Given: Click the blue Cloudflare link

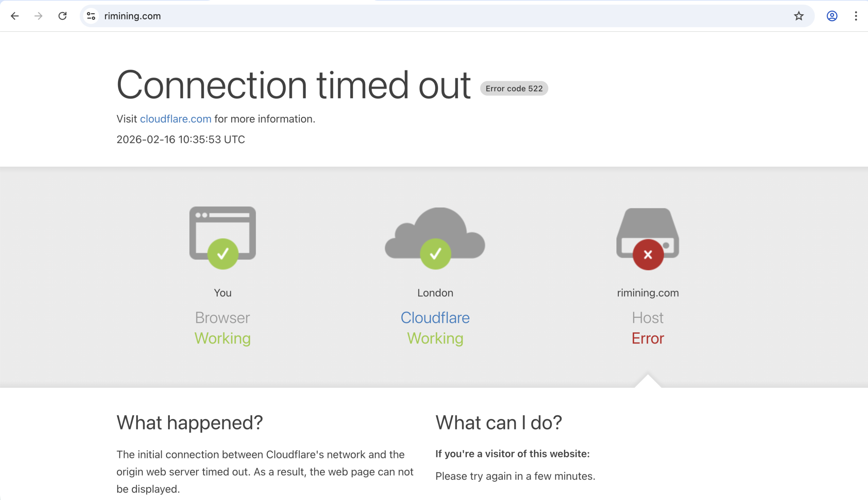Looking at the screenshot, I should coord(435,318).
